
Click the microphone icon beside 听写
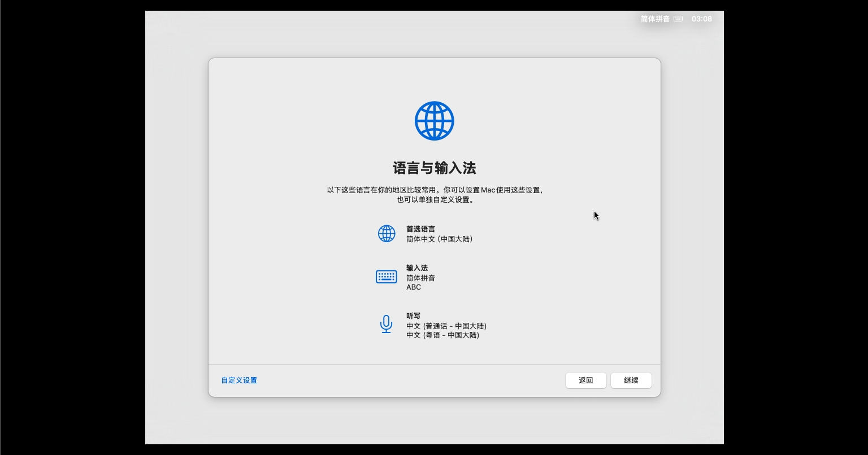(x=387, y=325)
